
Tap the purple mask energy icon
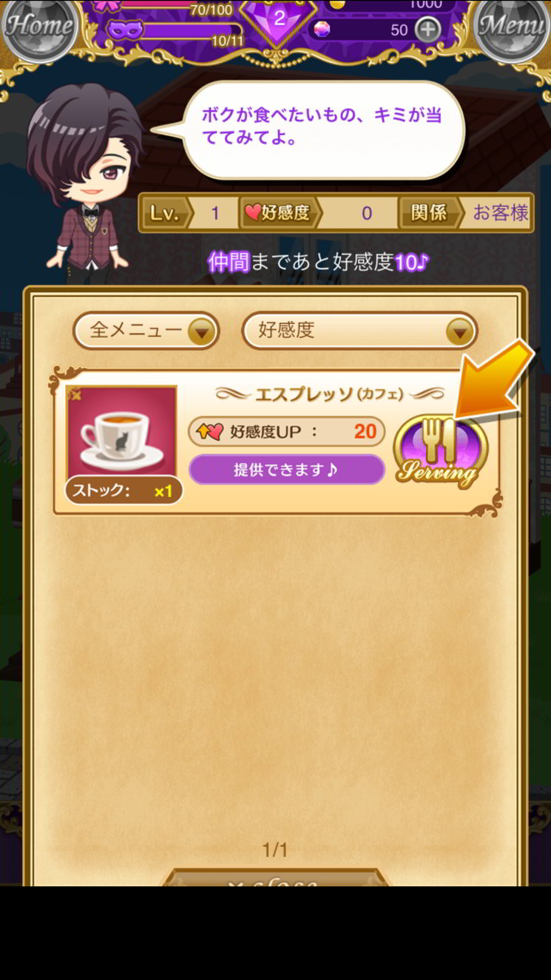coord(125,30)
